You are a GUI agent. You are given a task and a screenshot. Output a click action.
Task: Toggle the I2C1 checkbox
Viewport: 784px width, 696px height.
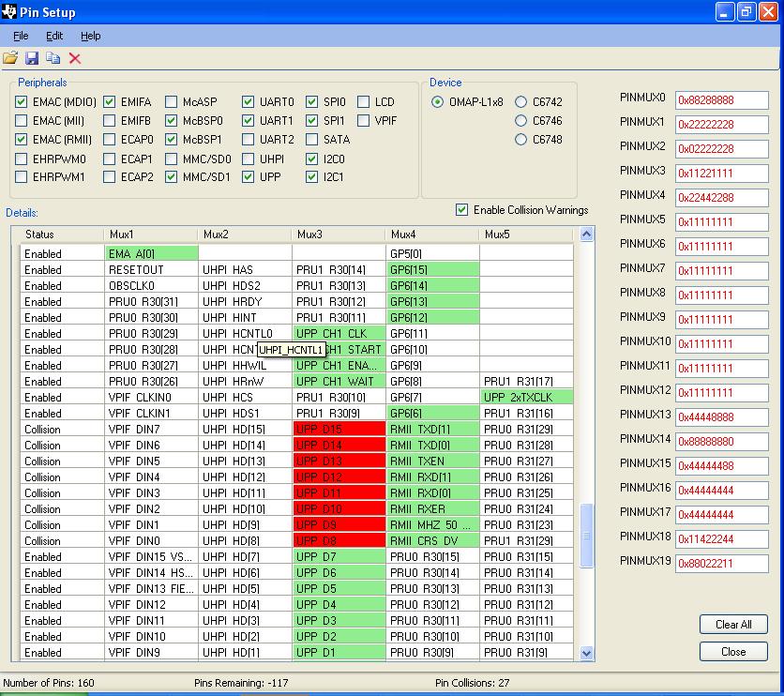click(311, 177)
